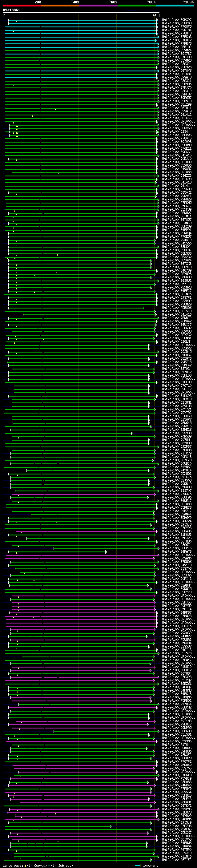Select the UniRef100_B3S707 label
The height and width of the screenshot is (868, 197).
[x=177, y=491]
